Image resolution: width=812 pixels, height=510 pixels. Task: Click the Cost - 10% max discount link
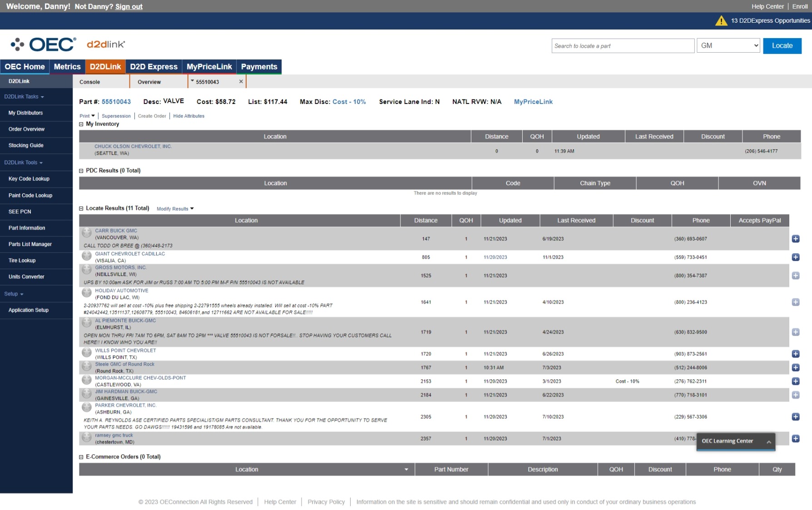[349, 102]
